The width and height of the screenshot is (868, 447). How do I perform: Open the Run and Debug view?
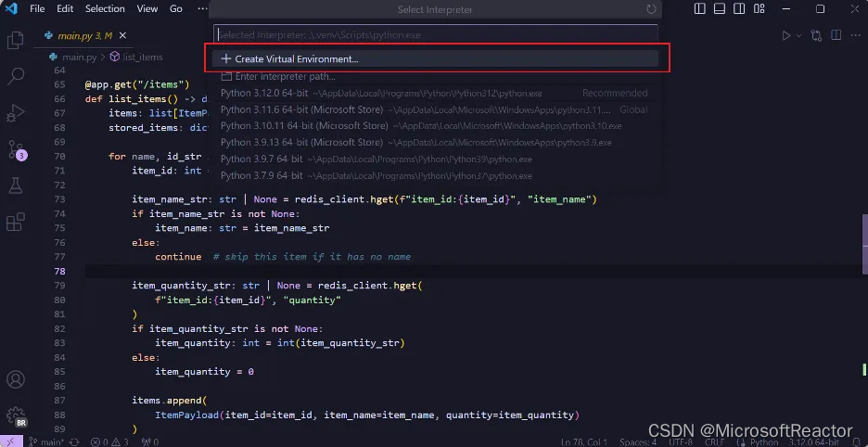16,112
